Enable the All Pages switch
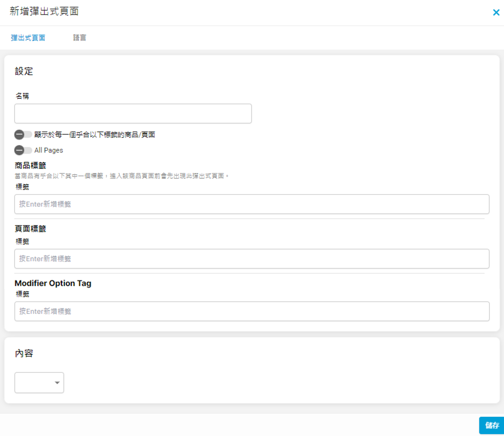Image resolution: width=504 pixels, height=436 pixels. [23, 150]
